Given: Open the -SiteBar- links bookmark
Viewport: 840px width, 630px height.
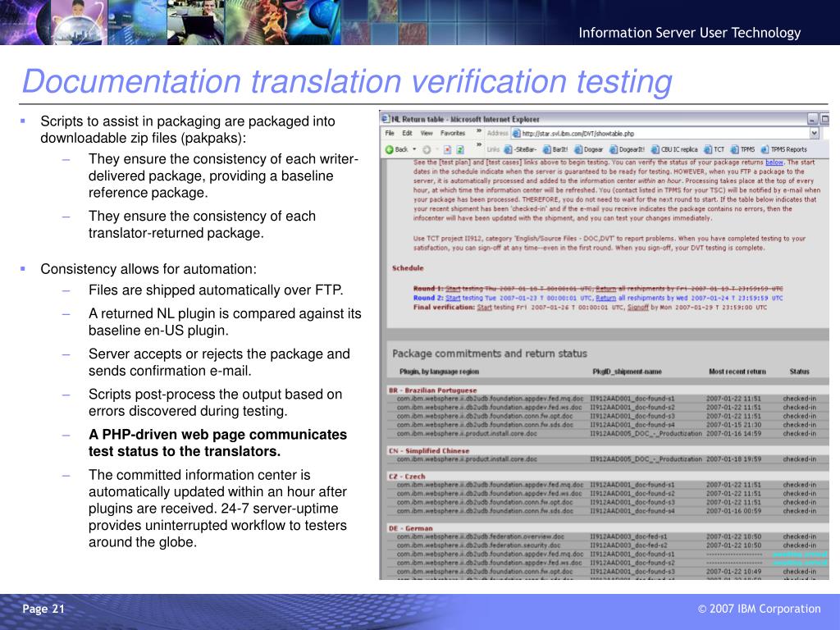Looking at the screenshot, I should tap(521, 149).
